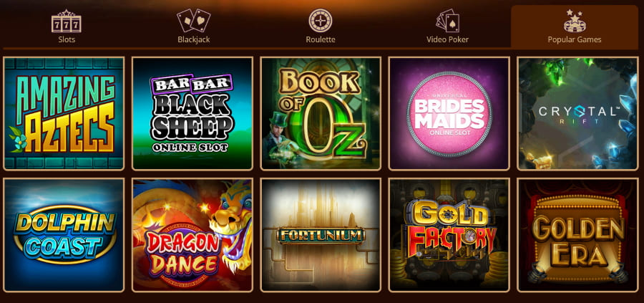Play the Bridesmaids online slot
This screenshot has height=303, width=644.
pos(449,113)
